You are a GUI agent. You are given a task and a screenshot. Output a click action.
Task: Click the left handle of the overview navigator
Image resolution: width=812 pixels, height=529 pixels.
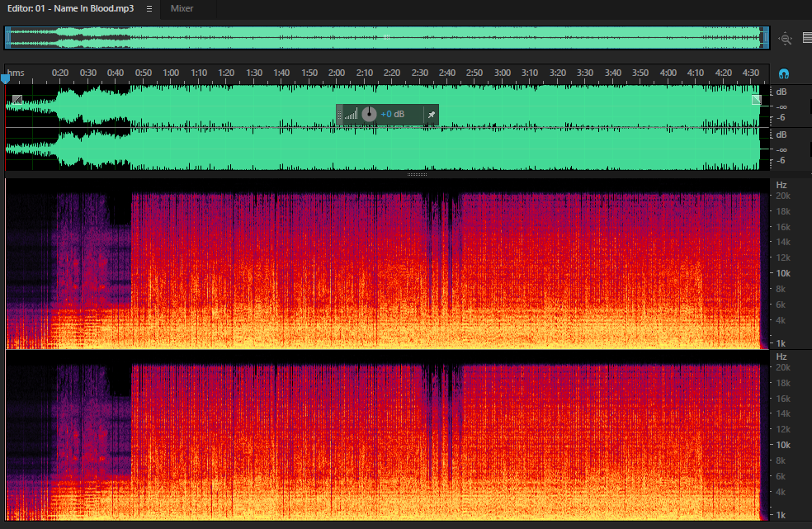tap(7, 38)
